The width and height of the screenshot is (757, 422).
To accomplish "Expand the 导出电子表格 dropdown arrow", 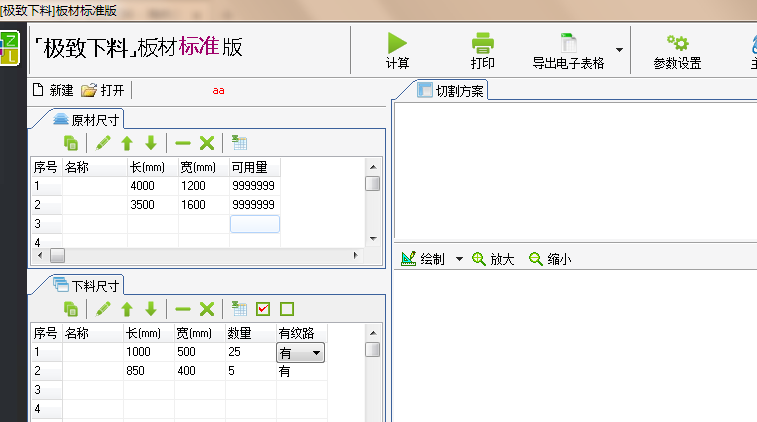I will [619, 50].
